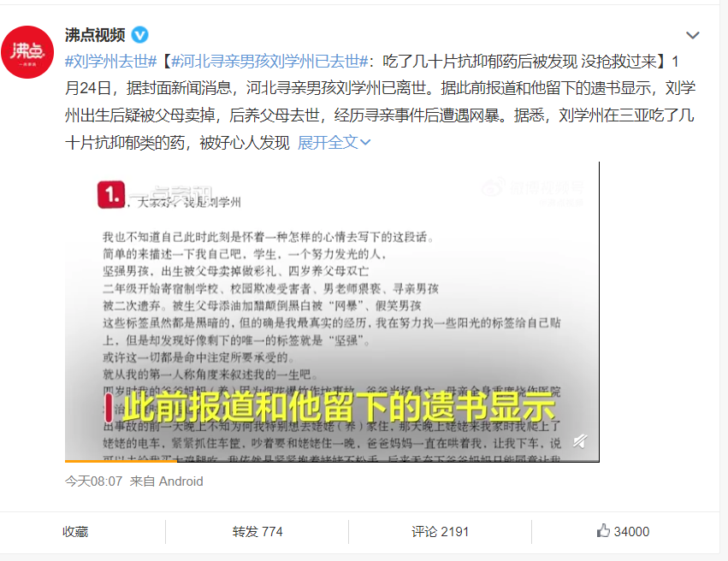This screenshot has width=728, height=561.
Task: Click the blue verified badge beside 沸点视频
Action: (139, 35)
